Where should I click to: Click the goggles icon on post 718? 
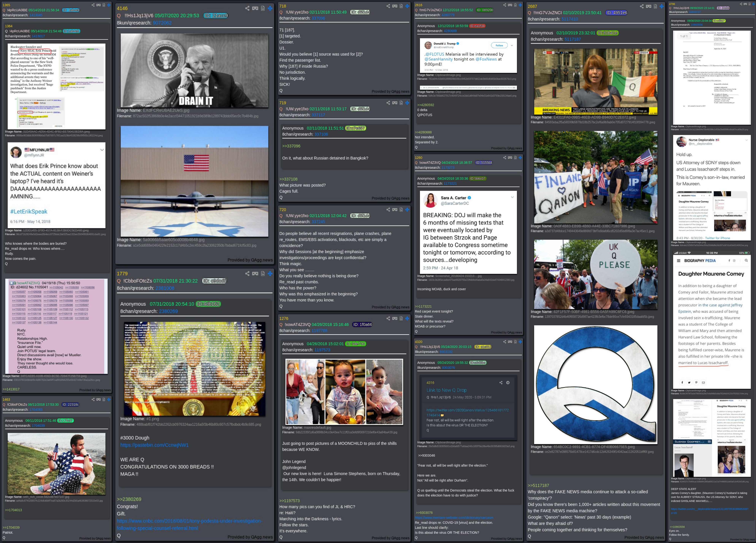click(x=395, y=6)
